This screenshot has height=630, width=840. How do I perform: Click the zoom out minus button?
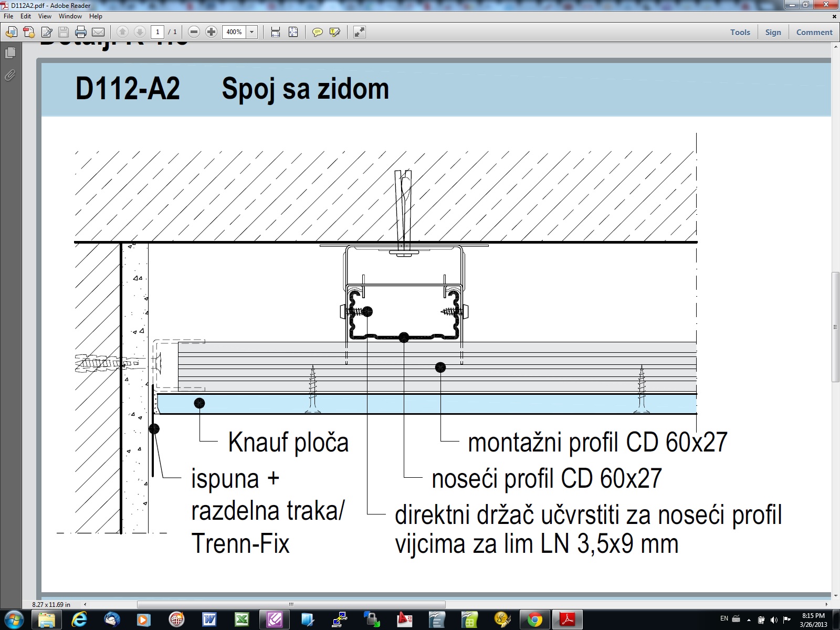coord(194,33)
